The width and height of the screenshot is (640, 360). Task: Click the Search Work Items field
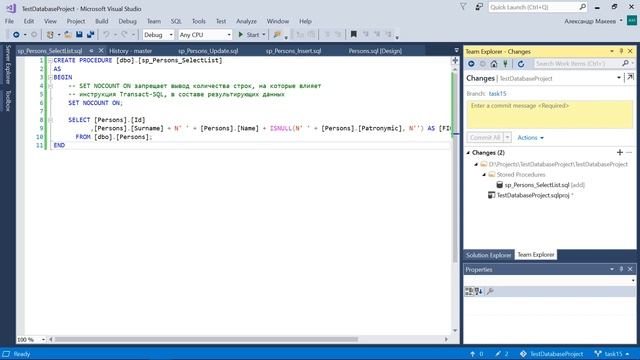coord(578,64)
